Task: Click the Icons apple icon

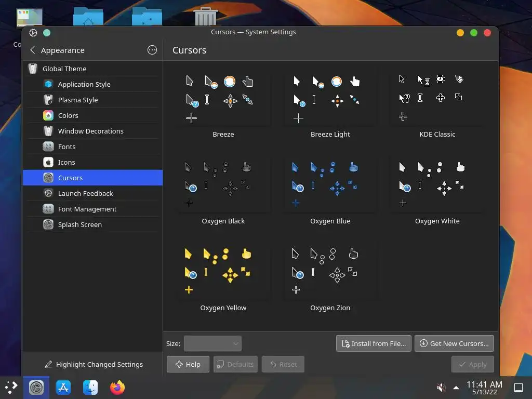Action: click(x=48, y=162)
